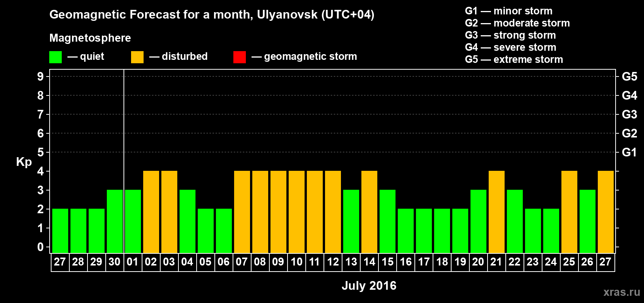Click the 'Magnetosphere' heading
This screenshot has width=644, height=303.
(90, 38)
